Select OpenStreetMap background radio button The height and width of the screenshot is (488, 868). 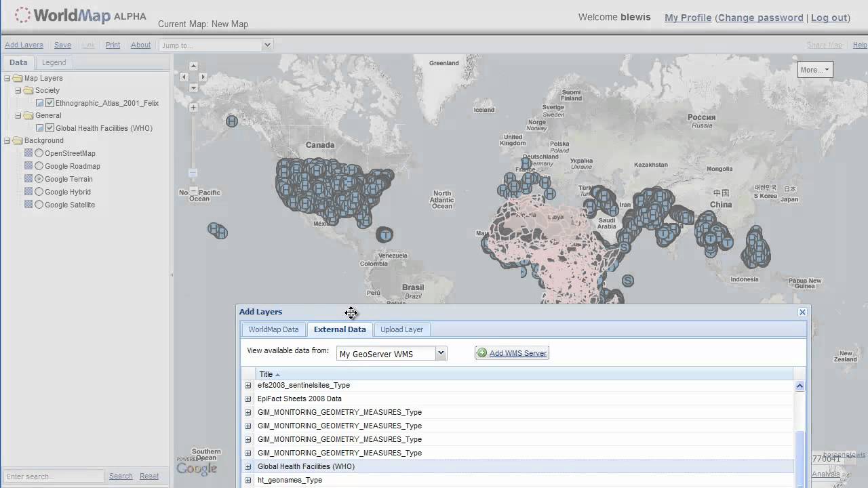pos(39,153)
